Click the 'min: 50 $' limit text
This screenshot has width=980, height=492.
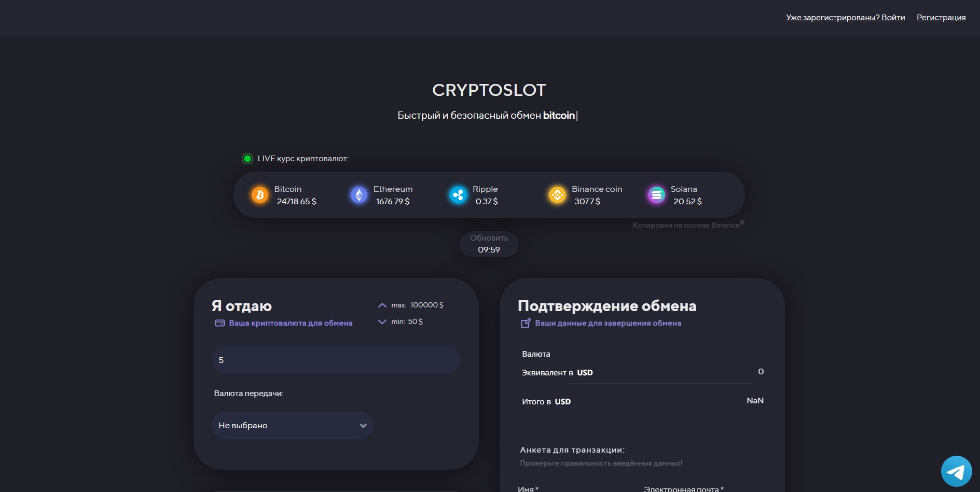click(407, 322)
